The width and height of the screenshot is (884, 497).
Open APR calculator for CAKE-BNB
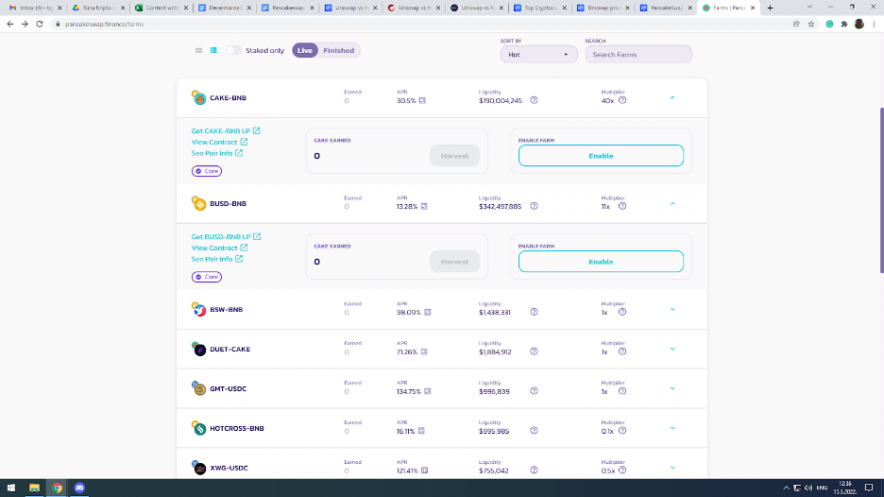coord(422,100)
